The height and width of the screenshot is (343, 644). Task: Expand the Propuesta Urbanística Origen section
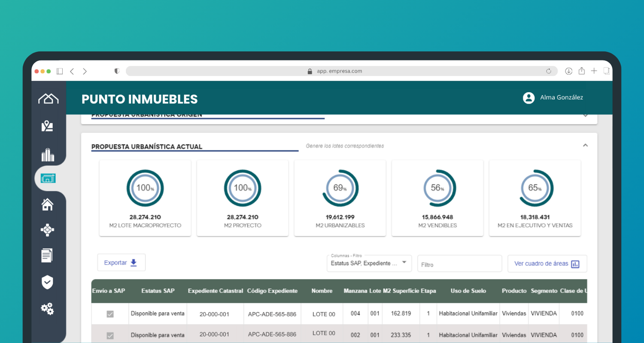pos(585,115)
